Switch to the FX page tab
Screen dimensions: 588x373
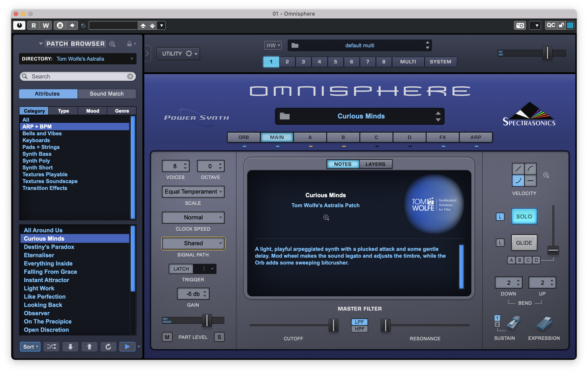(x=443, y=137)
